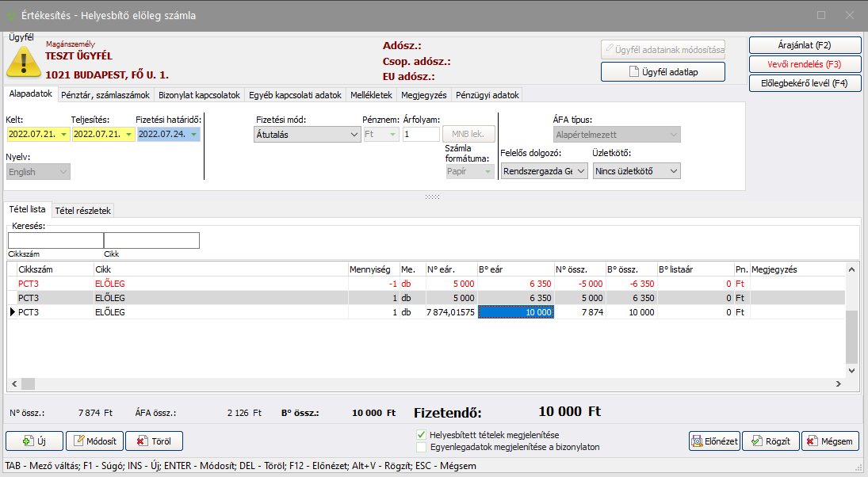This screenshot has width=868, height=477.
Task: Click Vevői rendelés (F3) button
Action: point(804,64)
